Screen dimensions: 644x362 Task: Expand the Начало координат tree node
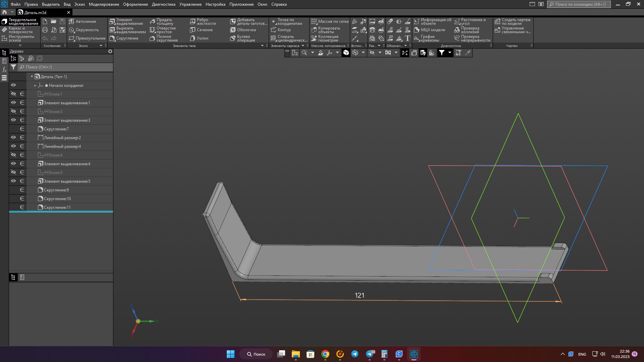point(35,85)
